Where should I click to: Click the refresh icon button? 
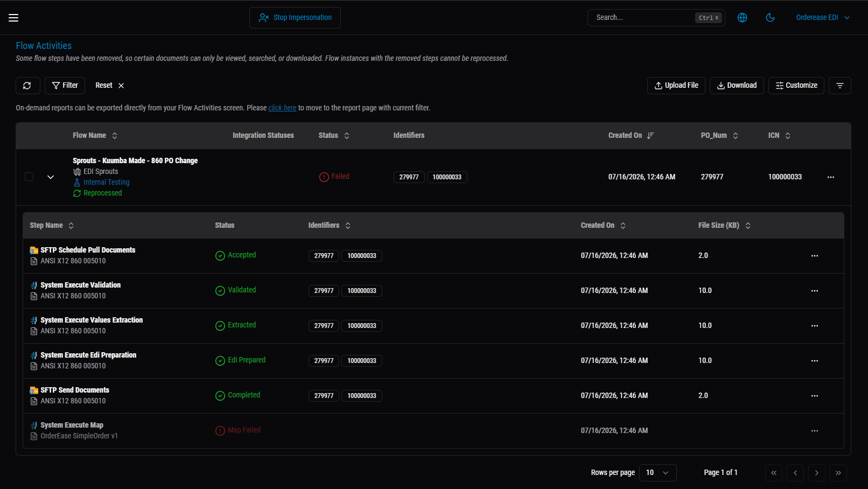pos(27,86)
